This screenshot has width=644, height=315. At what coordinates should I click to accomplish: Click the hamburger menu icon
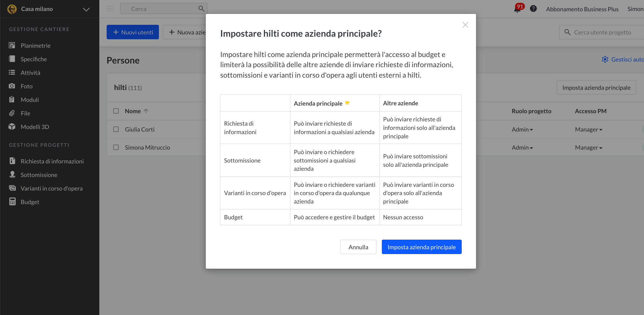click(x=110, y=9)
